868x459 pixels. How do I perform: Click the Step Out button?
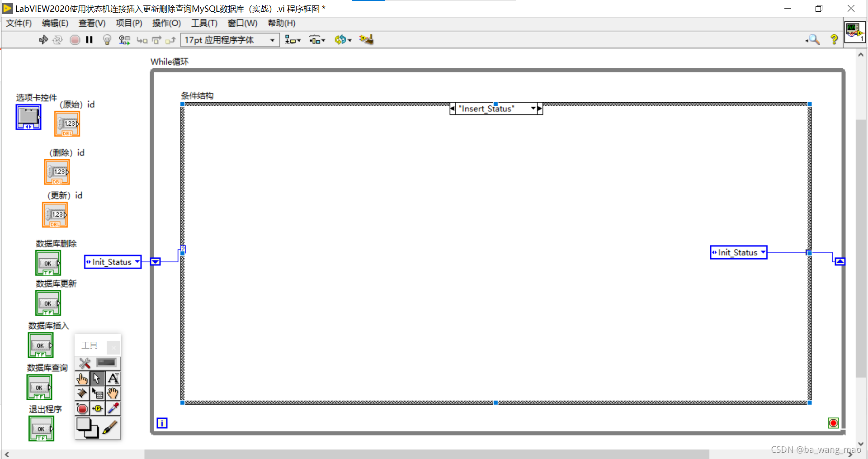coord(170,40)
